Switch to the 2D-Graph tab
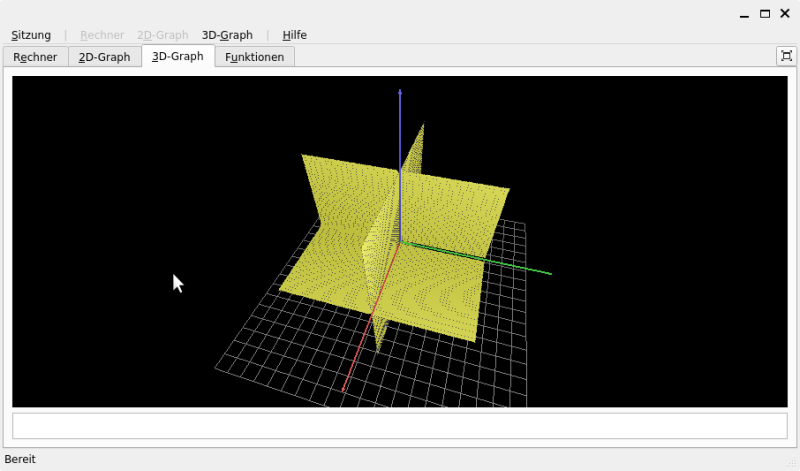 tap(104, 57)
